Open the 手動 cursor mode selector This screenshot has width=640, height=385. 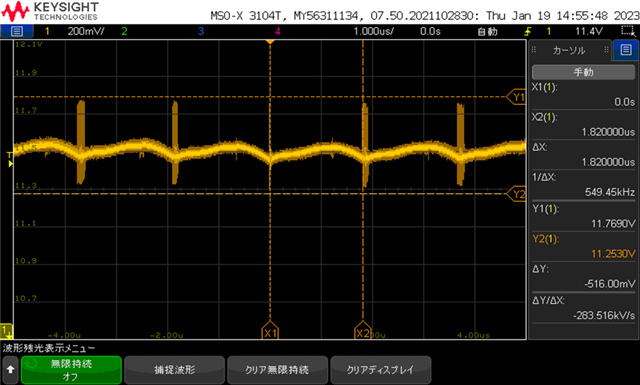coord(583,72)
